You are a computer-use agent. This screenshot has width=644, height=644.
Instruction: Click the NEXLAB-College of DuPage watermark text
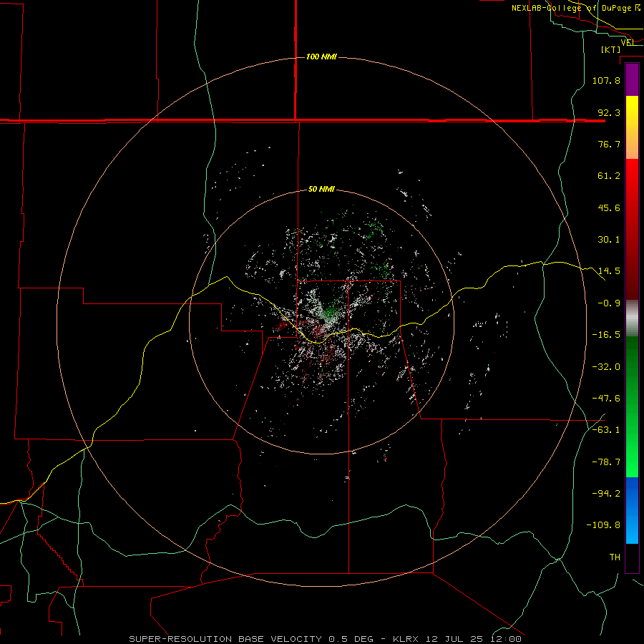[576, 8]
